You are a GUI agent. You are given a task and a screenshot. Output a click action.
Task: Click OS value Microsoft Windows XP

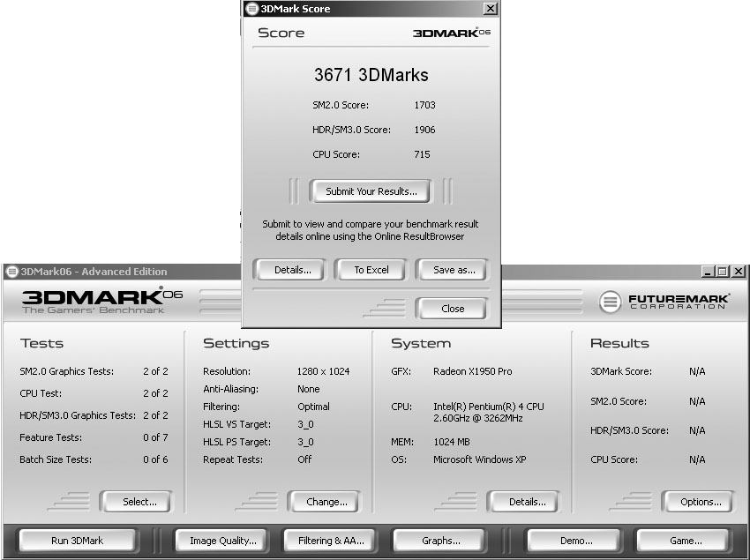click(x=480, y=459)
